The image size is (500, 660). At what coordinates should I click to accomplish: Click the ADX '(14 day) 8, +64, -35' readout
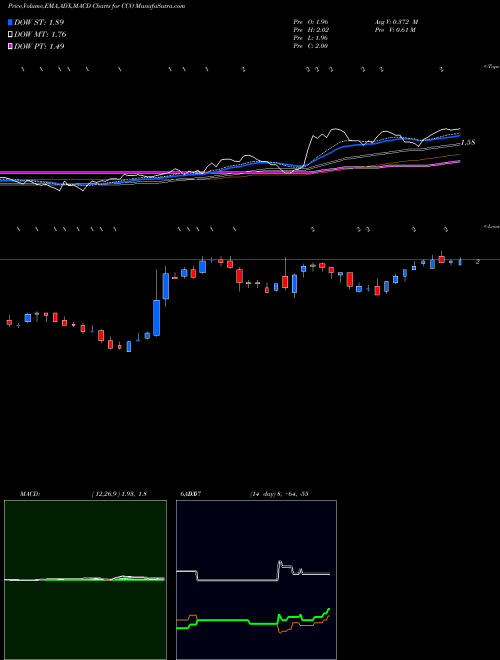click(x=277, y=494)
